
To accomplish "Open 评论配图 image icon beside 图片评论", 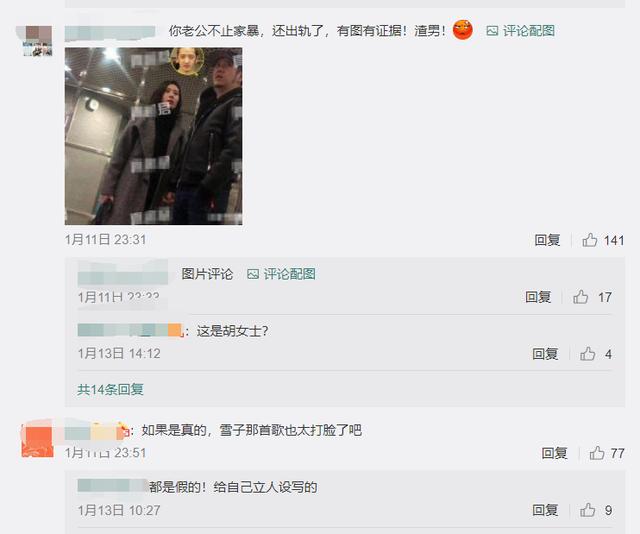I will pyautogui.click(x=253, y=274).
